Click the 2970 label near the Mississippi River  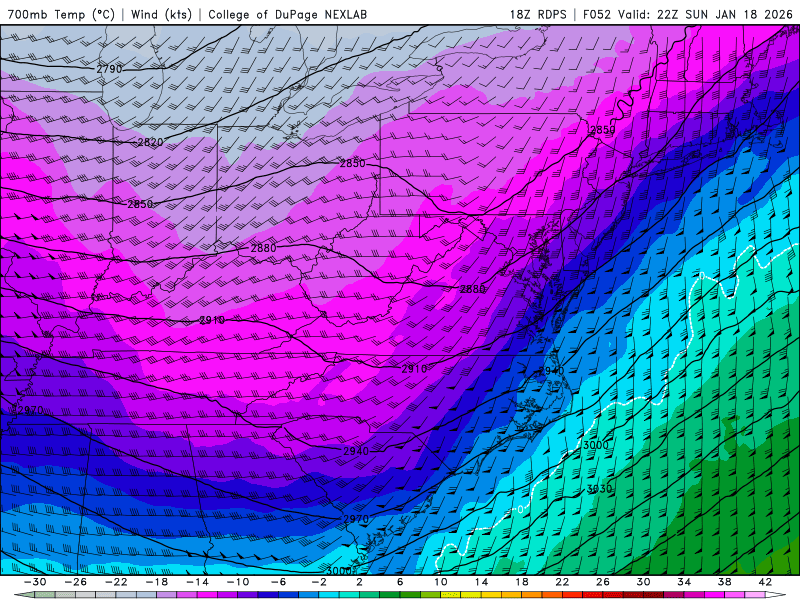click(30, 410)
